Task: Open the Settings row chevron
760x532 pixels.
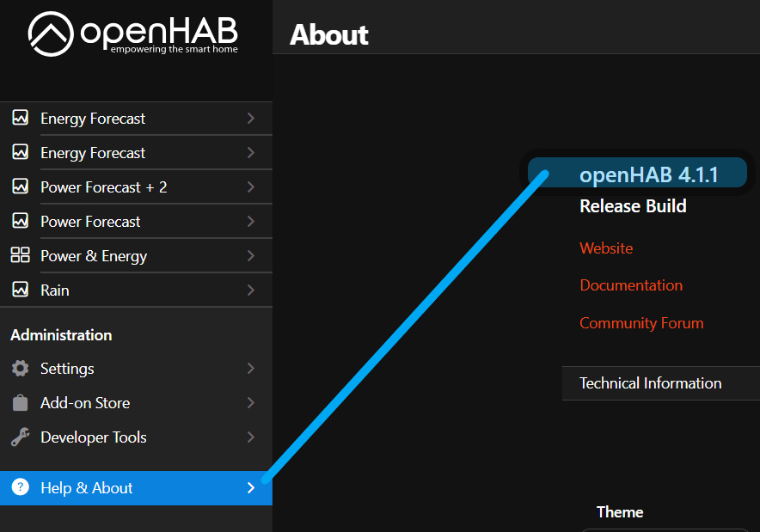Action: (250, 368)
